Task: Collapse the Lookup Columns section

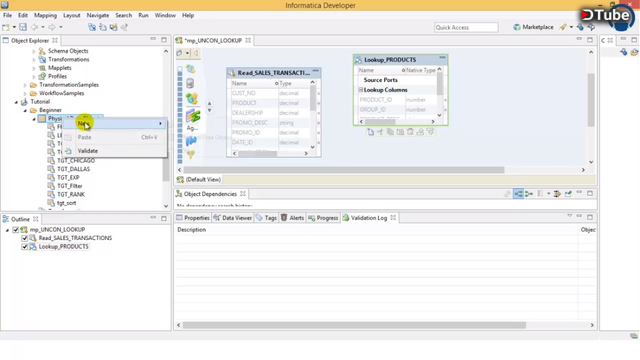Action: (361, 89)
